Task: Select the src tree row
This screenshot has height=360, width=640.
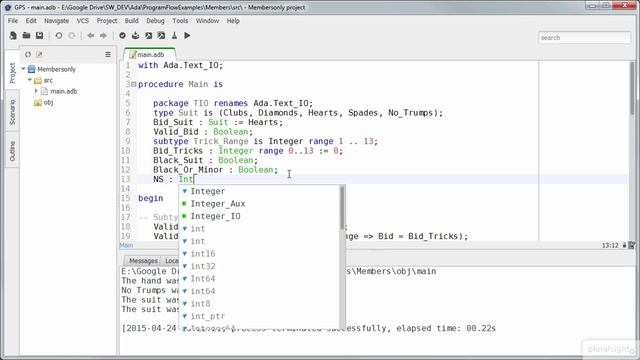Action: pyautogui.click(x=48, y=80)
